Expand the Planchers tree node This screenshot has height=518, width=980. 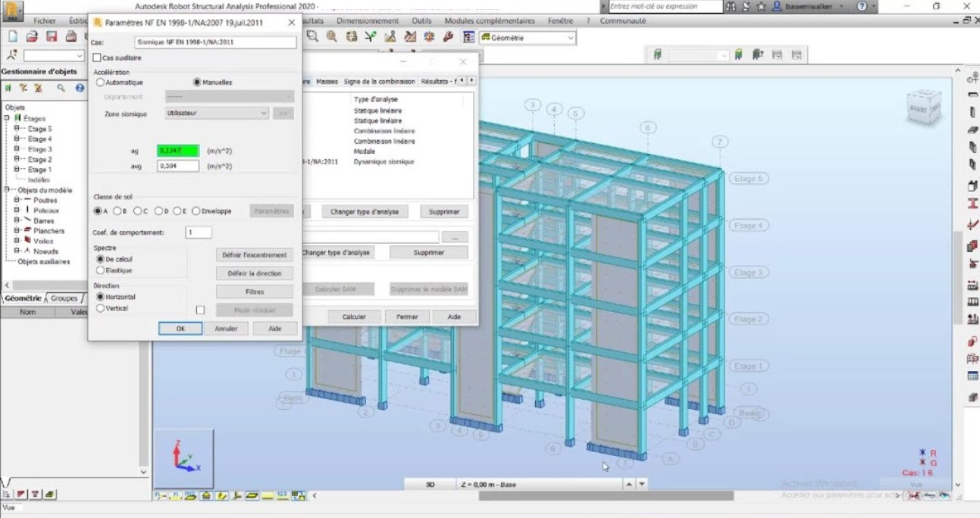(17, 231)
